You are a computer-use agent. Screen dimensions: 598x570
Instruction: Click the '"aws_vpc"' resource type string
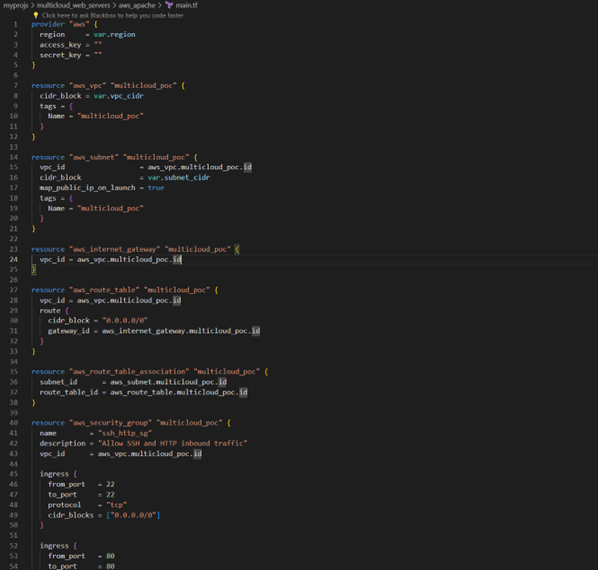pyautogui.click(x=87, y=86)
